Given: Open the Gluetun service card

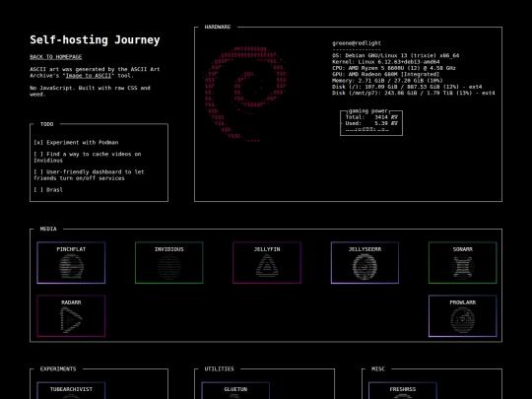Looking at the screenshot, I should (235, 390).
